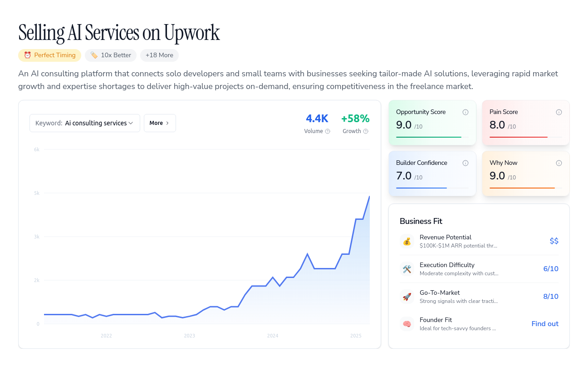Image resolution: width=588 pixels, height=367 pixels.
Task: Click the price tag icon in 10x Better badge
Action: pyautogui.click(x=94, y=55)
